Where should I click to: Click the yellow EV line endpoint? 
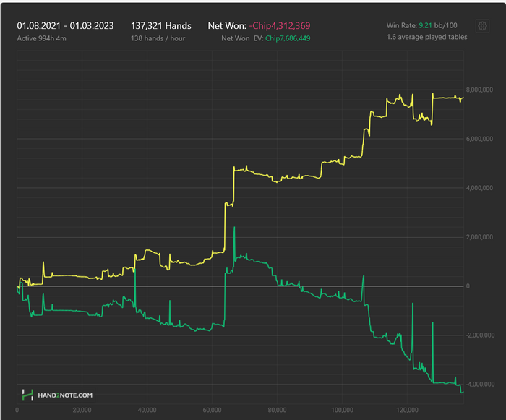(463, 98)
